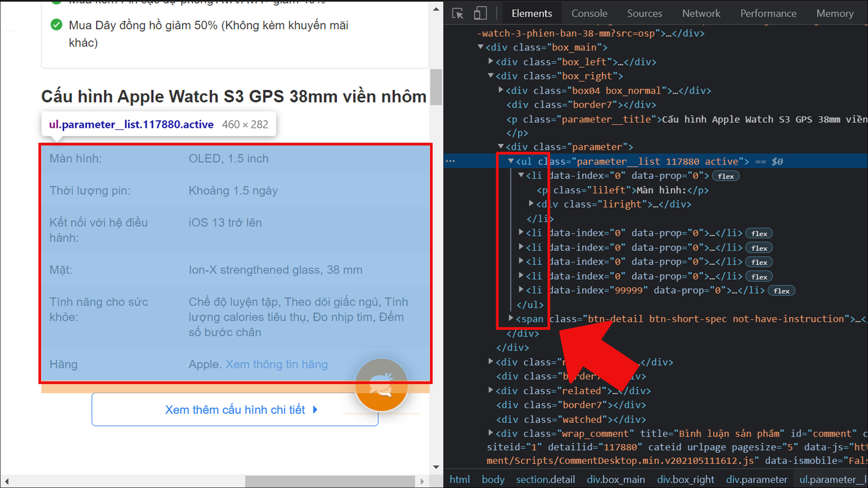This screenshot has width=868, height=488.
Task: Open Xem thông tin hãng link
Action: click(277, 364)
